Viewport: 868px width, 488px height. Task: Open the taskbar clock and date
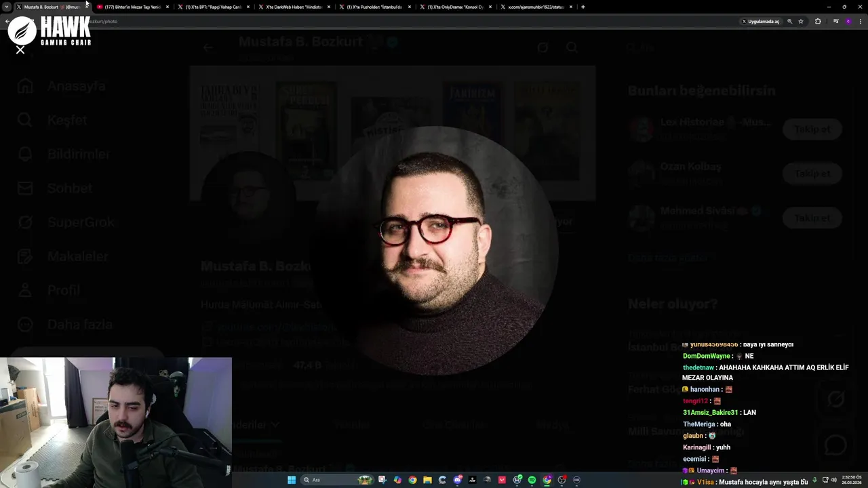click(853, 480)
